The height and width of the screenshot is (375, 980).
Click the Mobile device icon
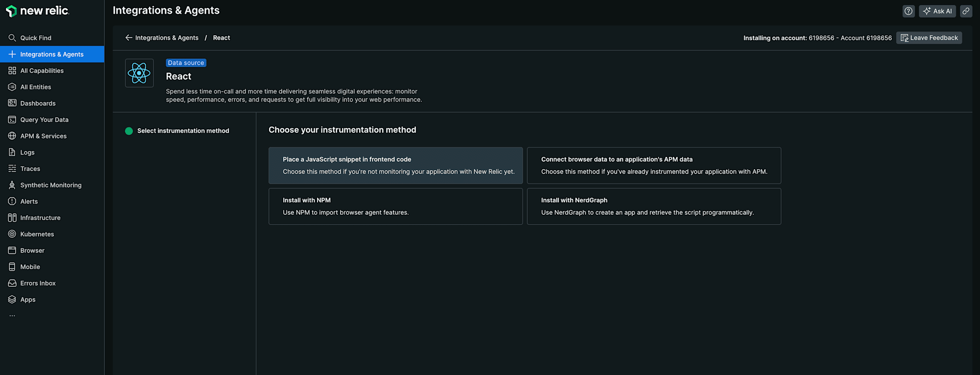(x=12, y=267)
